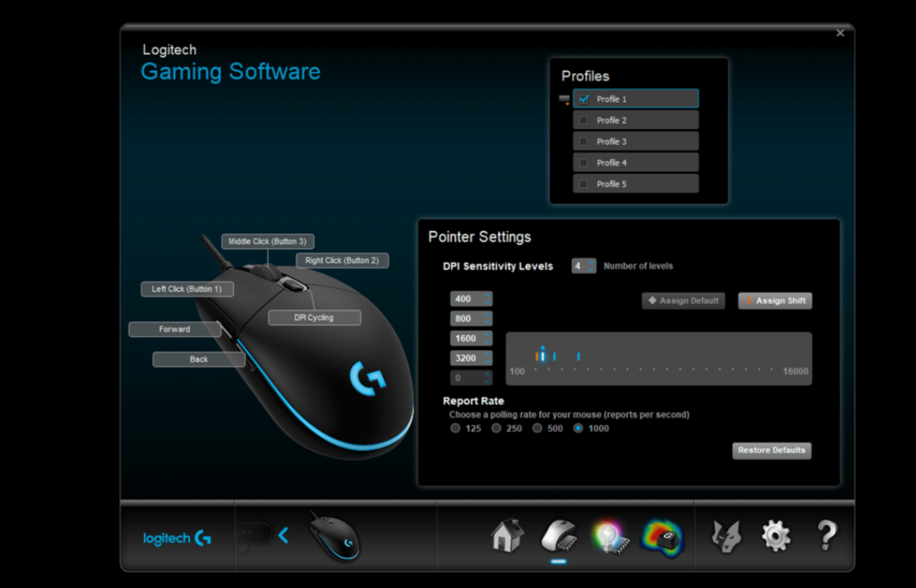The height and width of the screenshot is (588, 916).
Task: Click the Middle Click (Button 3) label
Action: pos(268,242)
